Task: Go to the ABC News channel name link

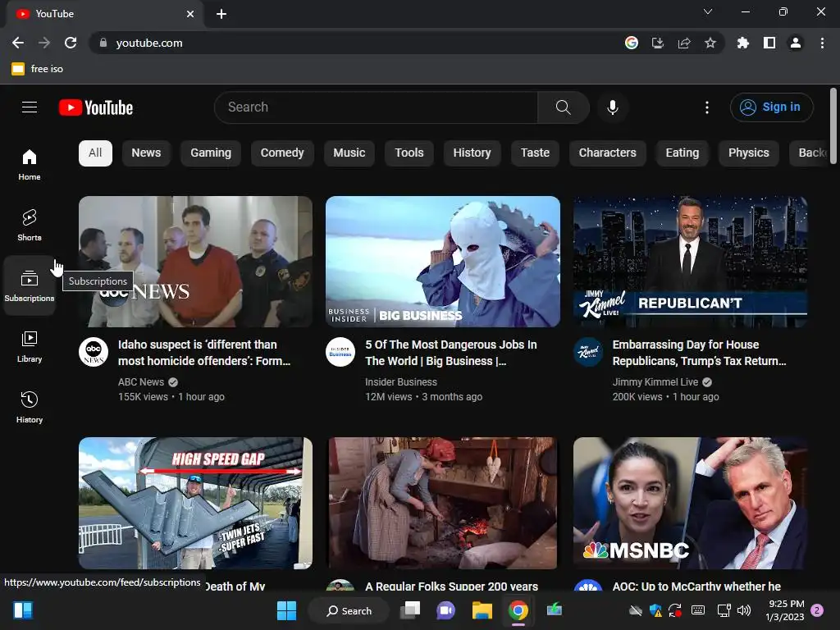Action: [141, 382]
